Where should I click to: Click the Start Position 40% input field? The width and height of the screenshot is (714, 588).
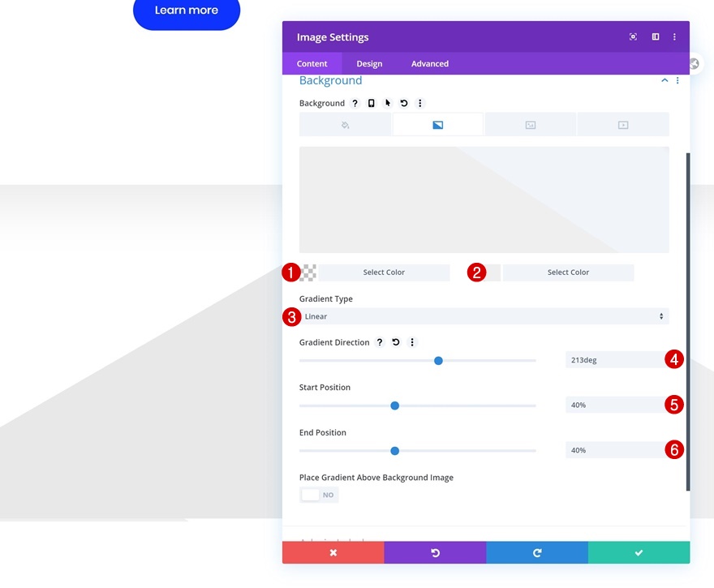click(617, 405)
